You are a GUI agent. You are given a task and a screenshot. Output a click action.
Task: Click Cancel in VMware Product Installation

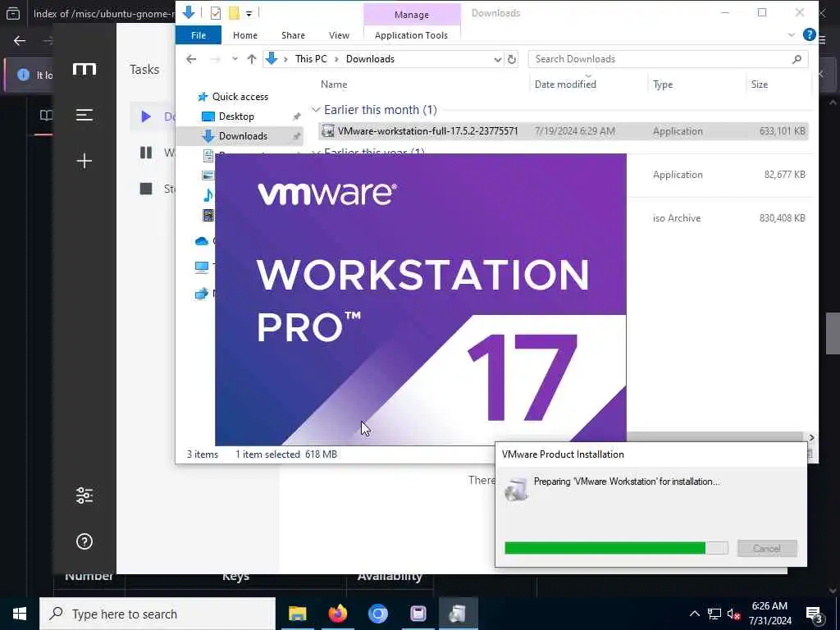click(x=767, y=548)
